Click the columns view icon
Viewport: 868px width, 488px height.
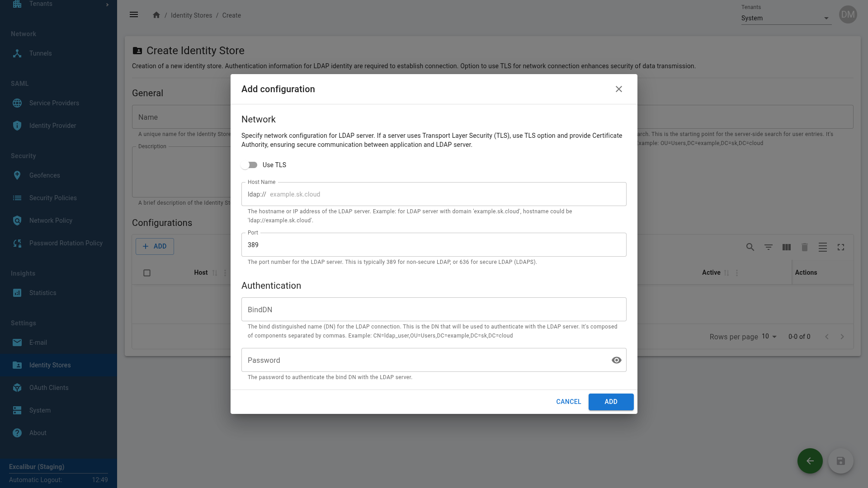pos(787,247)
